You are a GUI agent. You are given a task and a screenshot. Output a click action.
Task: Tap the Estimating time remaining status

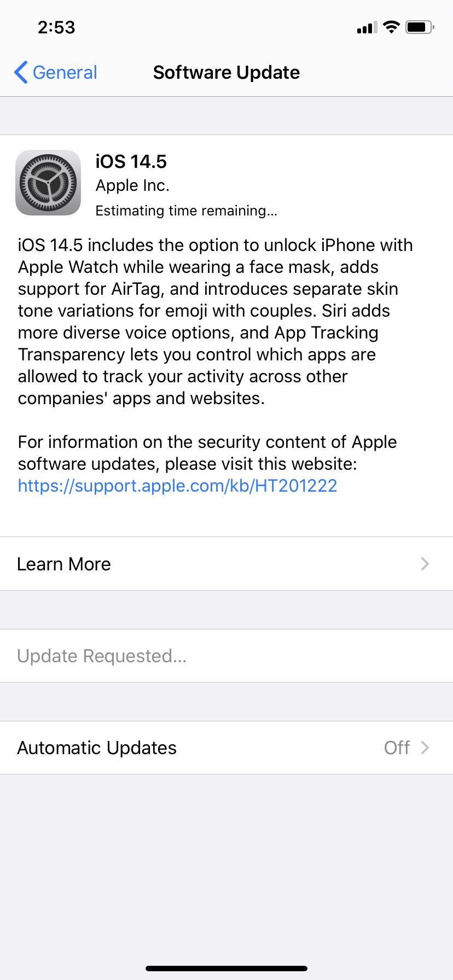pos(186,211)
